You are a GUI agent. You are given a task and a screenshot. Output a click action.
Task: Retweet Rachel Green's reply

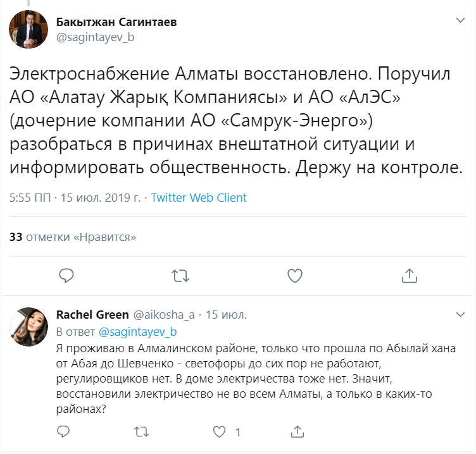tap(142, 432)
